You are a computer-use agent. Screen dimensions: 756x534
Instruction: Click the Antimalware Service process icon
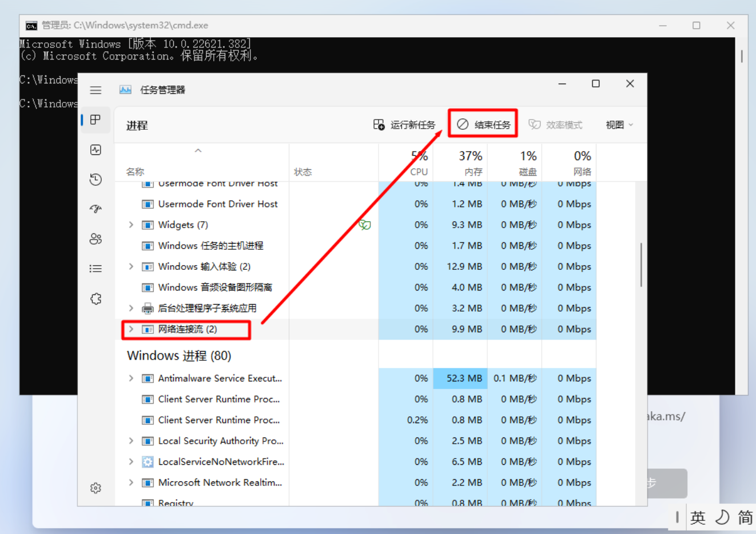[x=148, y=378]
